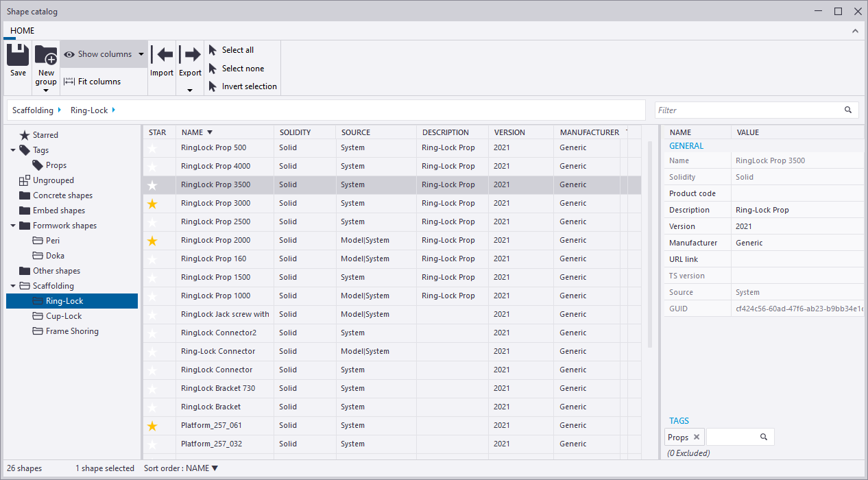
Task: Remove the Props tag with the X
Action: [697, 437]
